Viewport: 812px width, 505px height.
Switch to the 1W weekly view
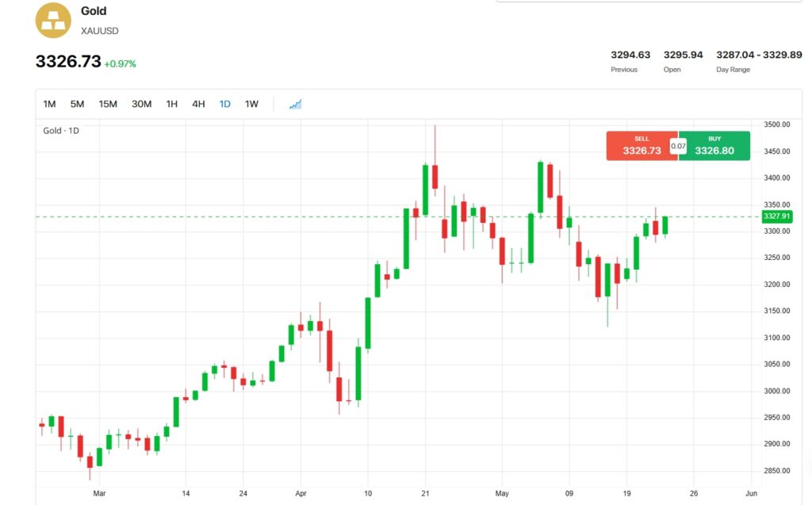click(x=251, y=104)
